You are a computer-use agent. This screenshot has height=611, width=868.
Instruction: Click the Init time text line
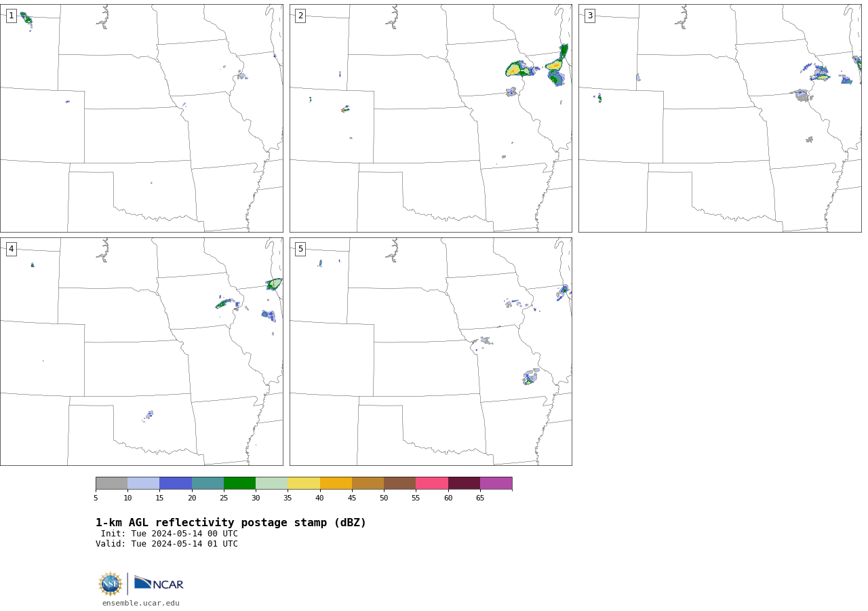point(170,534)
